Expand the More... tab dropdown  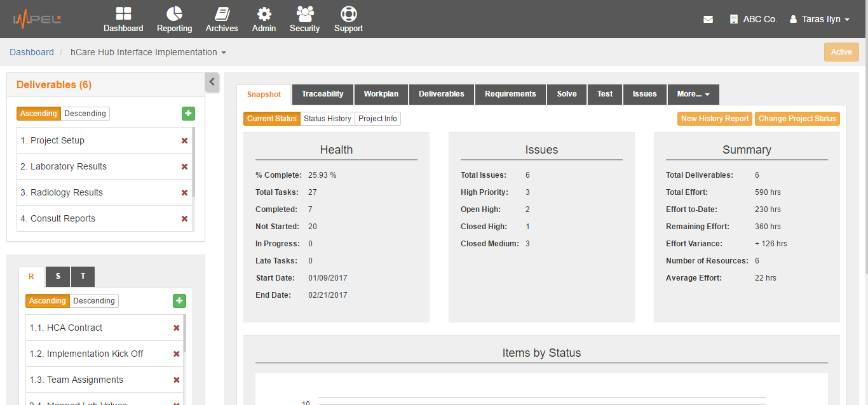pos(693,94)
